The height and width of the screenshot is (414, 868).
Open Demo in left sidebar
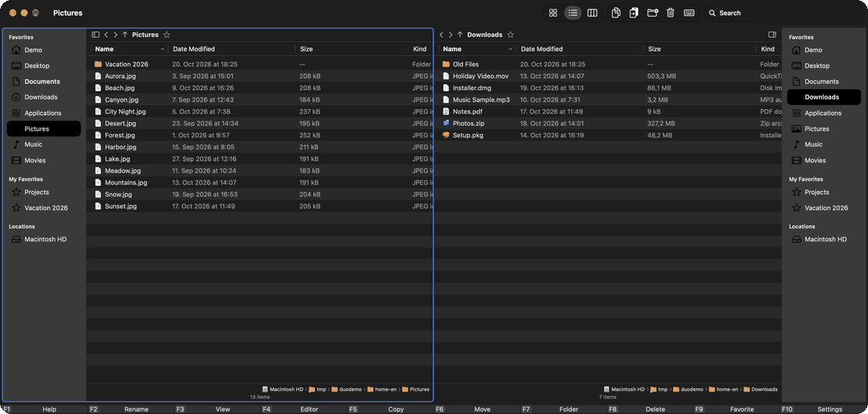(43, 50)
